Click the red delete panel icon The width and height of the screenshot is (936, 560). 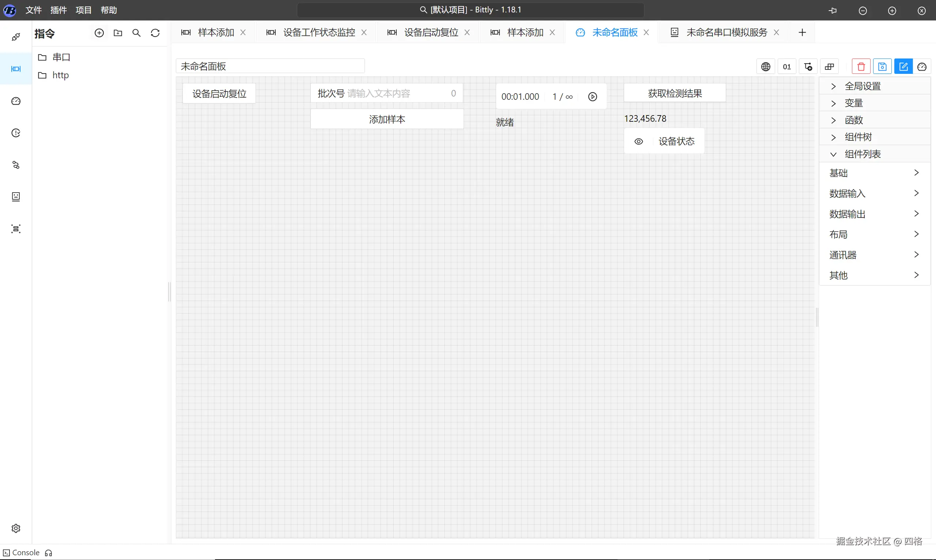pos(861,67)
